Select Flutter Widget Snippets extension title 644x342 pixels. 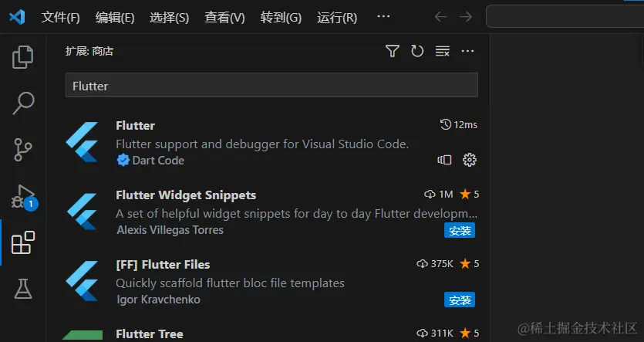pos(186,195)
